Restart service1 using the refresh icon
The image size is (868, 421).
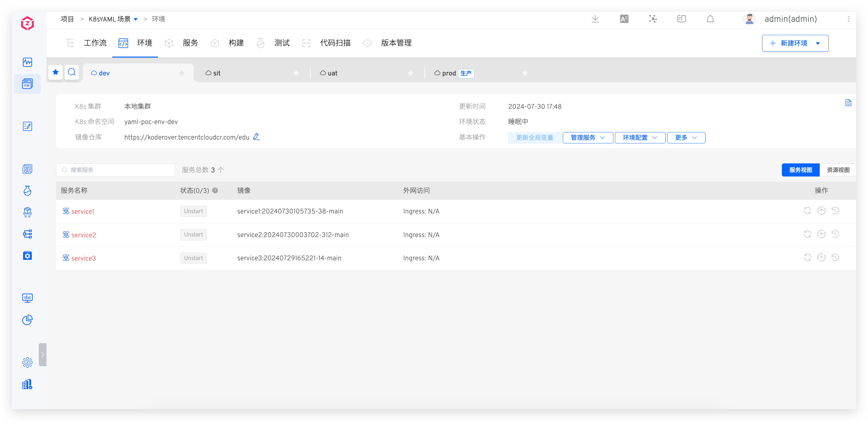pos(807,211)
